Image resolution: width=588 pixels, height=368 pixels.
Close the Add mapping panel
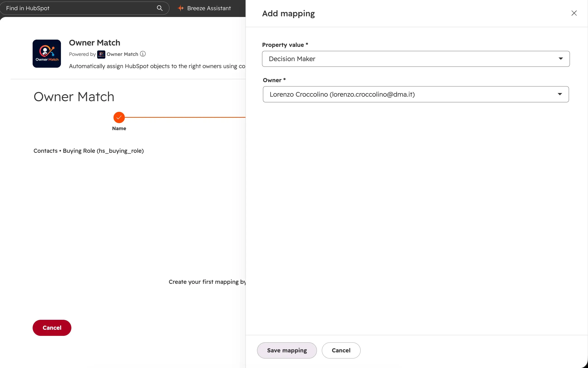click(x=574, y=13)
